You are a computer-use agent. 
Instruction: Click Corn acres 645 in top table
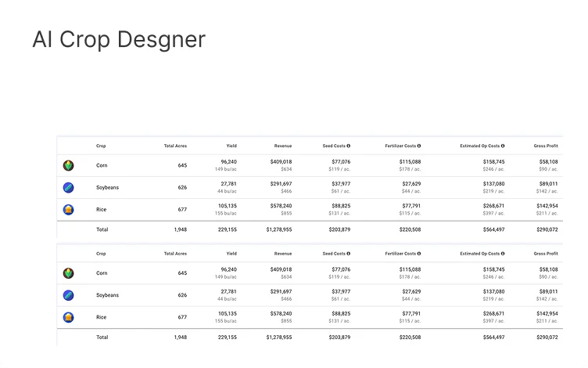tap(182, 165)
